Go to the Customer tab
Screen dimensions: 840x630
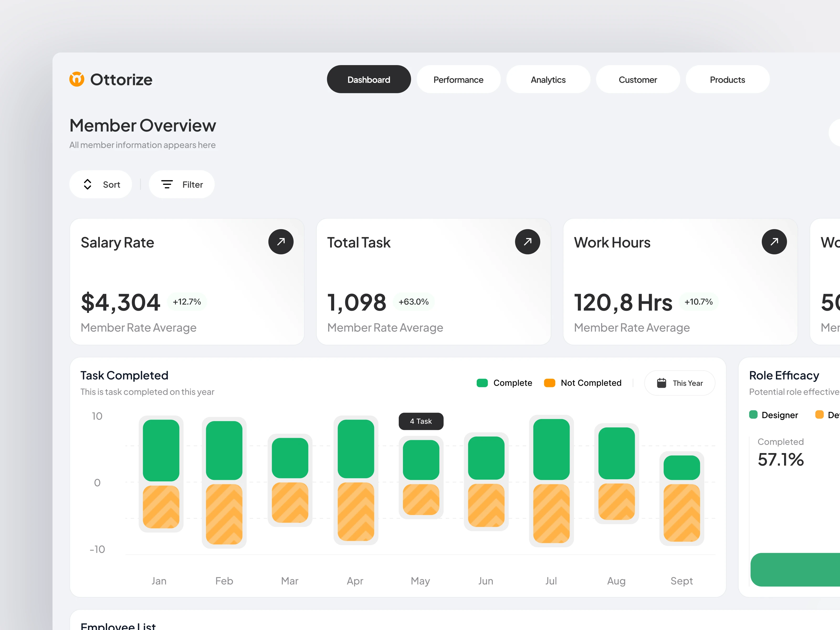[x=638, y=79]
